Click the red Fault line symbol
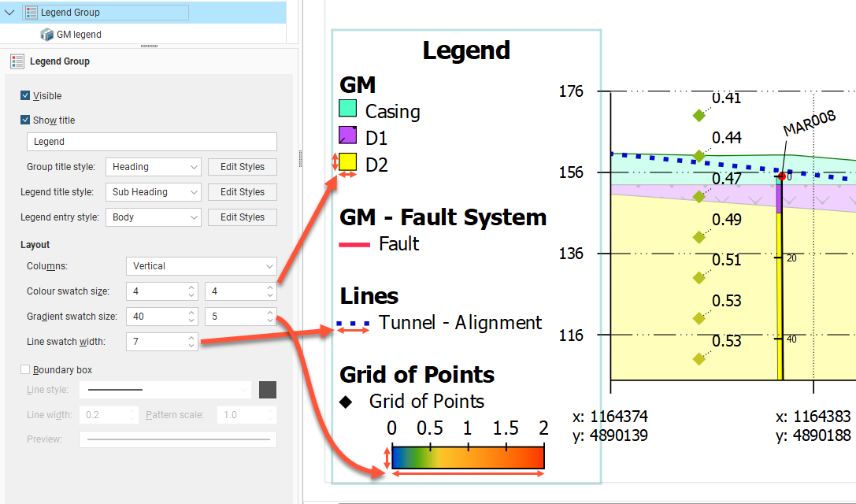This screenshot has width=856, height=504. click(x=354, y=245)
